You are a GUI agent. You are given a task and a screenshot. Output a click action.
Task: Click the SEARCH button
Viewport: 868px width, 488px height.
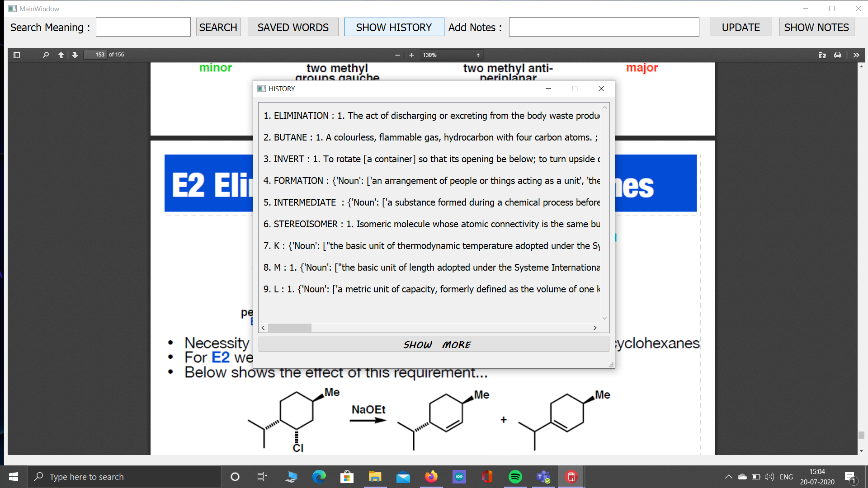tap(218, 27)
